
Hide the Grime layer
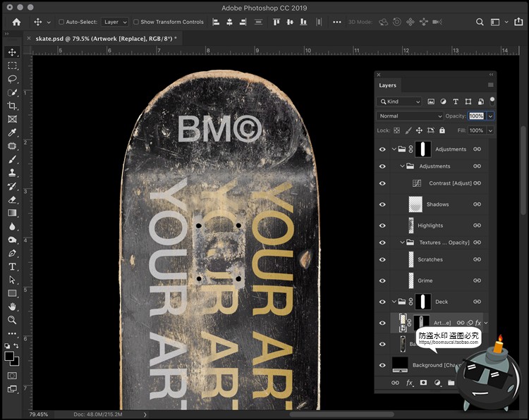click(x=382, y=280)
